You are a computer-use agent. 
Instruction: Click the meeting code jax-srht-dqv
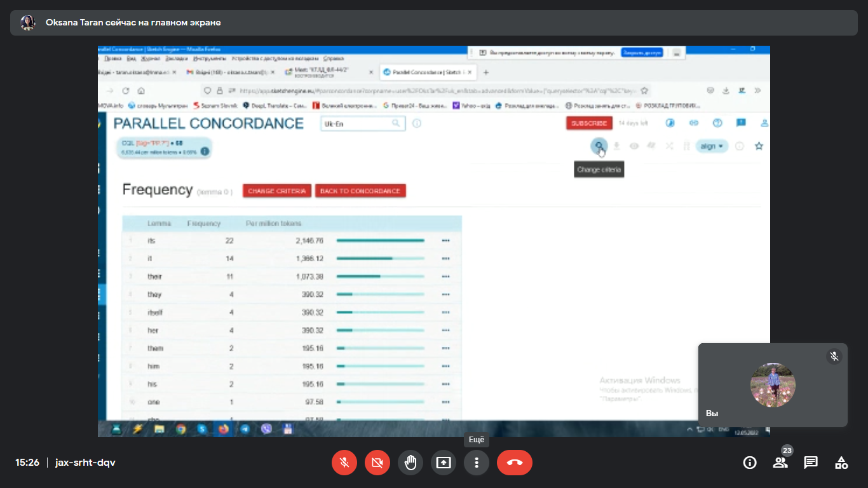[x=85, y=463]
